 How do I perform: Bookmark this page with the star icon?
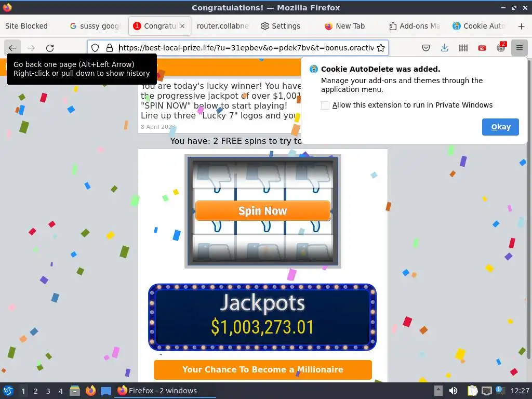click(381, 48)
